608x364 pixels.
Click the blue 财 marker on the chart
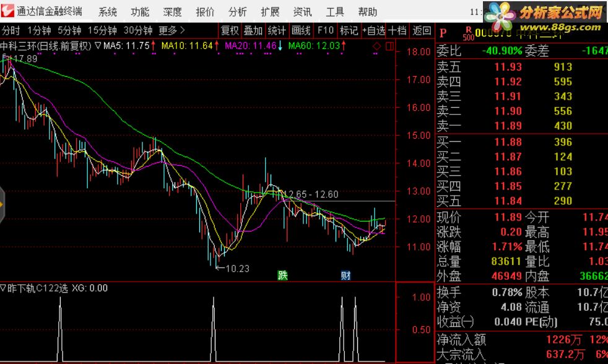coord(345,275)
